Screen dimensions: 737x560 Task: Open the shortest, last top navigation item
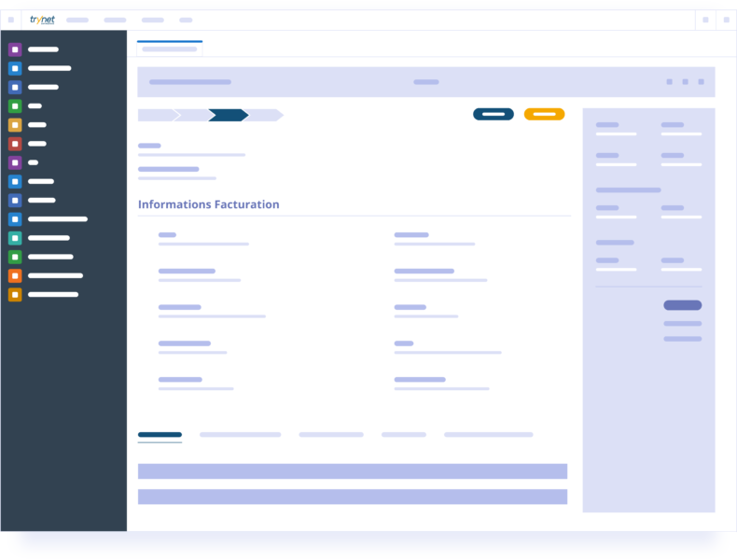tap(187, 20)
